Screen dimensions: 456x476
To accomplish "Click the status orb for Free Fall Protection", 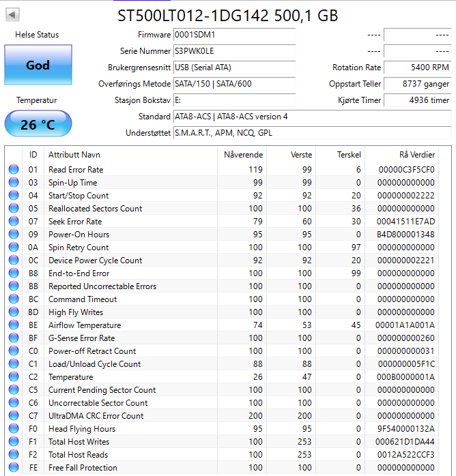I will pyautogui.click(x=14, y=468).
